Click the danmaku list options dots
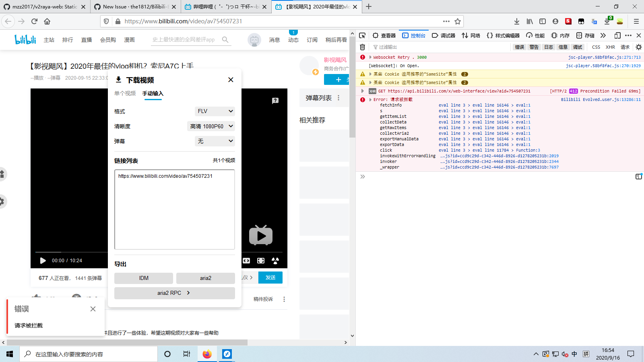Screen dimensions: 644x362 (339, 98)
